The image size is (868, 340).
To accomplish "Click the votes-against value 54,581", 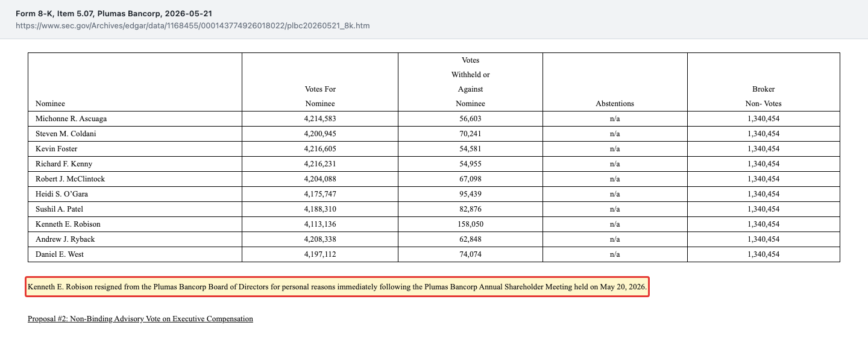I will [x=470, y=149].
